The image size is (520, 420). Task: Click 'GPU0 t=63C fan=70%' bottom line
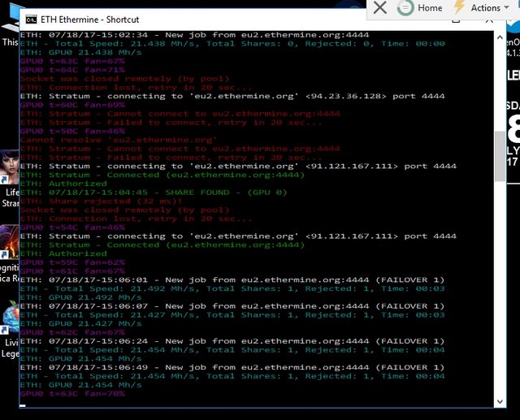[x=72, y=393]
